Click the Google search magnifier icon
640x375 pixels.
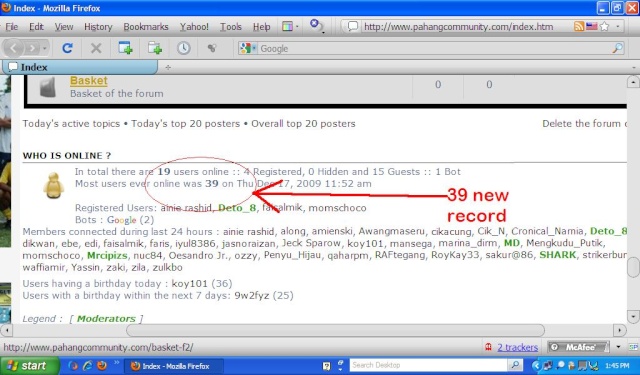pos(618,48)
